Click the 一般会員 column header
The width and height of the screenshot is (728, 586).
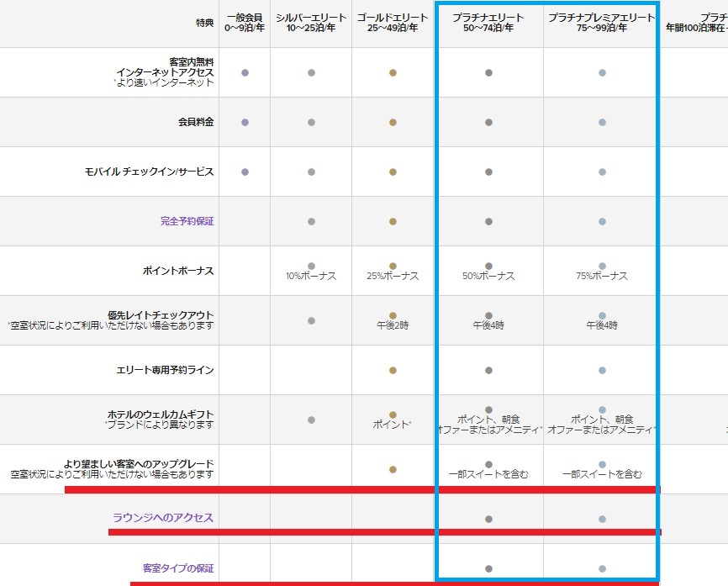point(245,23)
